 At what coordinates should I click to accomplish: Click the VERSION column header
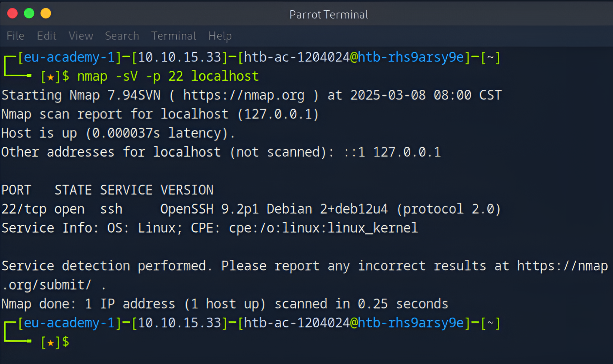click(x=187, y=190)
